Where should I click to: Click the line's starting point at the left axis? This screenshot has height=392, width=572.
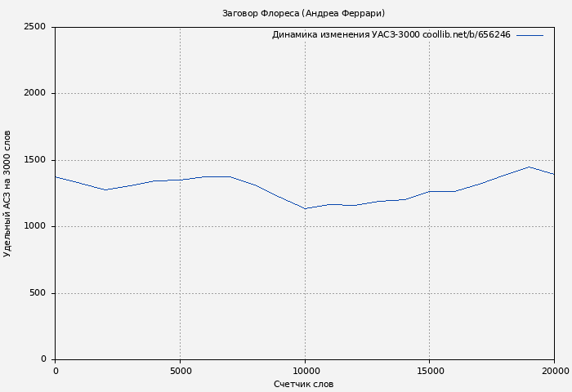[56, 176]
